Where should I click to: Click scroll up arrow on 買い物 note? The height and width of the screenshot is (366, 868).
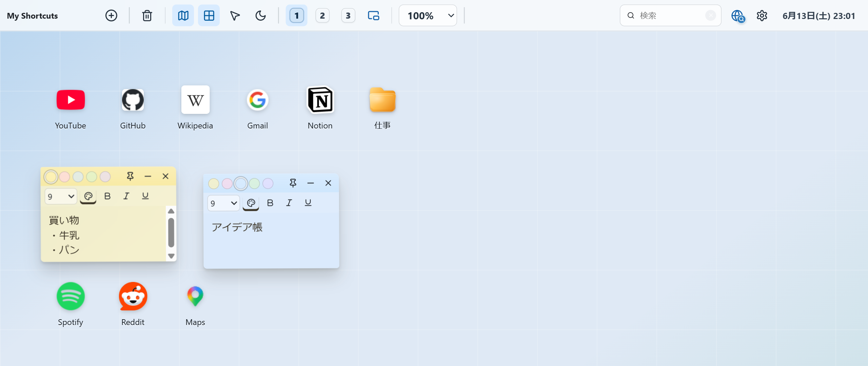[x=171, y=211]
